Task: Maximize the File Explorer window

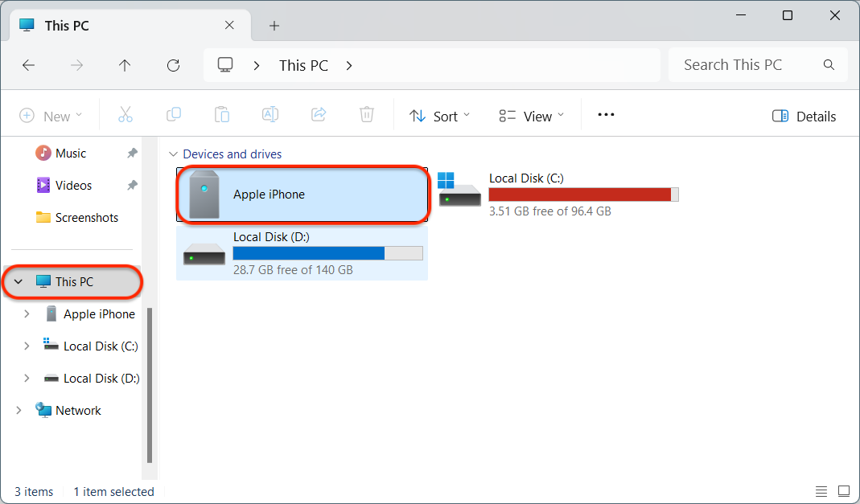Action: coord(788,15)
